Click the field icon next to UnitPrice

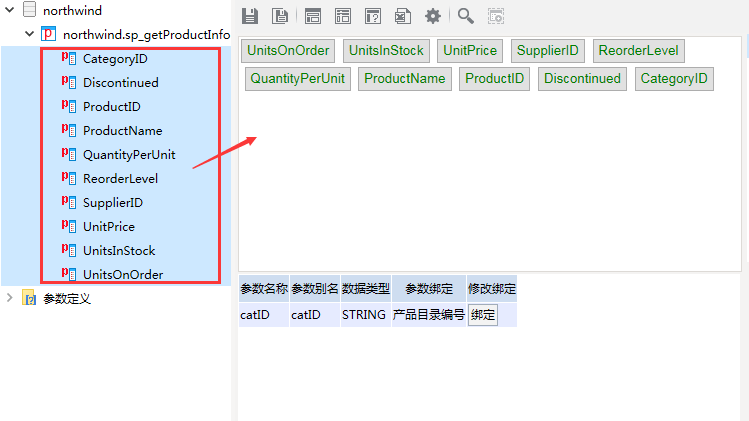point(69,226)
